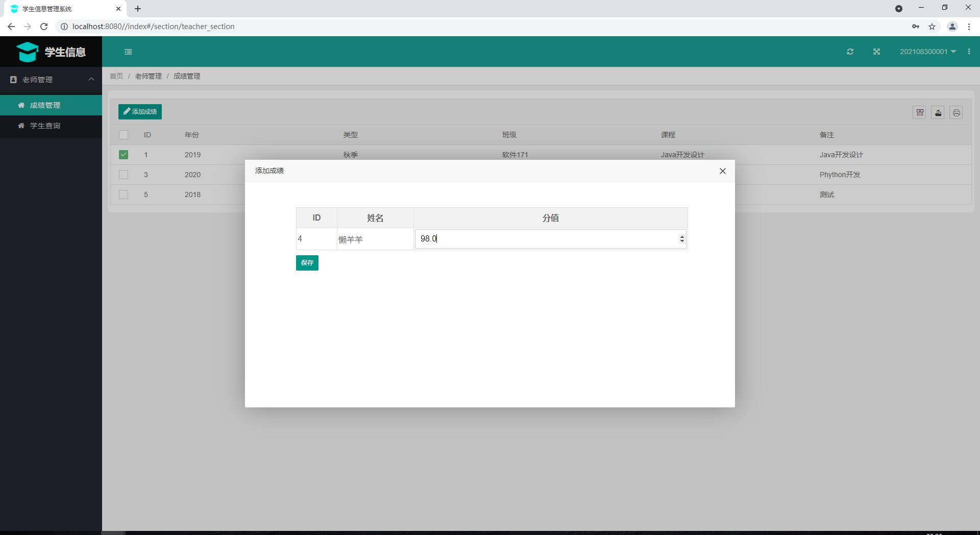Viewport: 980px width, 535px height.
Task: Export table data using the export icon
Action: pos(938,112)
